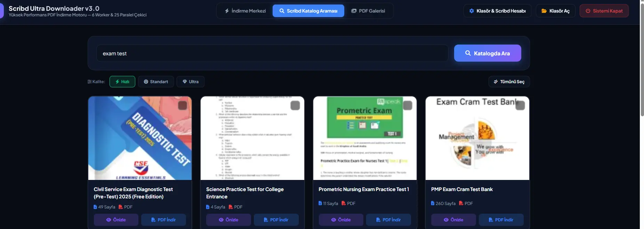
Task: Download PMP Exam Cram via PDF İndir
Action: 501,220
